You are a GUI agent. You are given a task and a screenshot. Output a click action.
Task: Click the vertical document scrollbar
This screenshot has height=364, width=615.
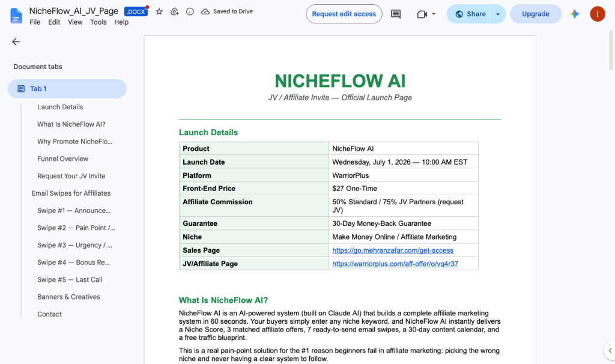point(611,50)
